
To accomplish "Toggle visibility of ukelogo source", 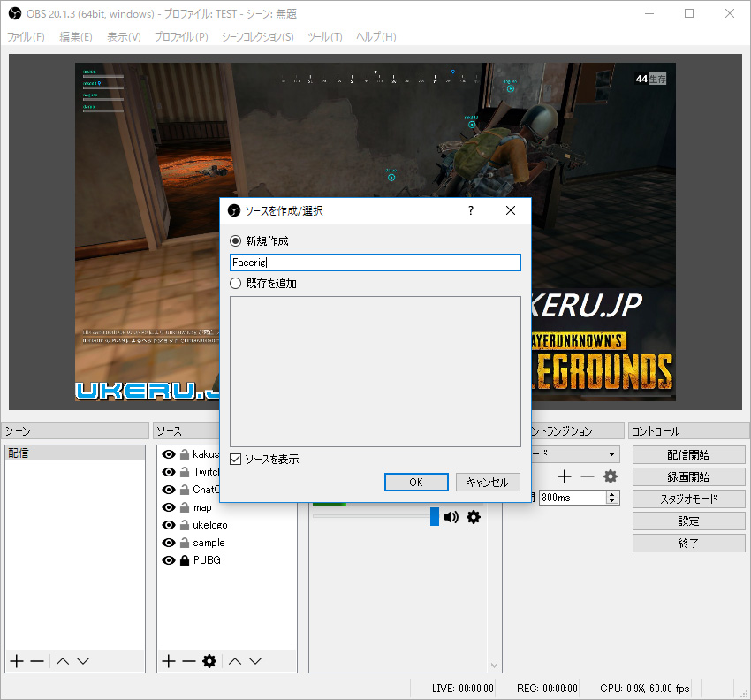I will (168, 525).
